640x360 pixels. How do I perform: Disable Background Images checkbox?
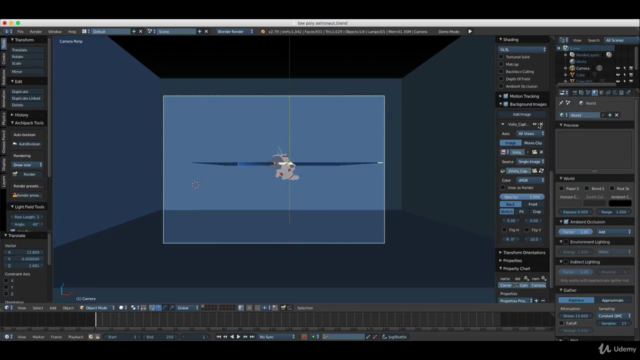coord(506,104)
